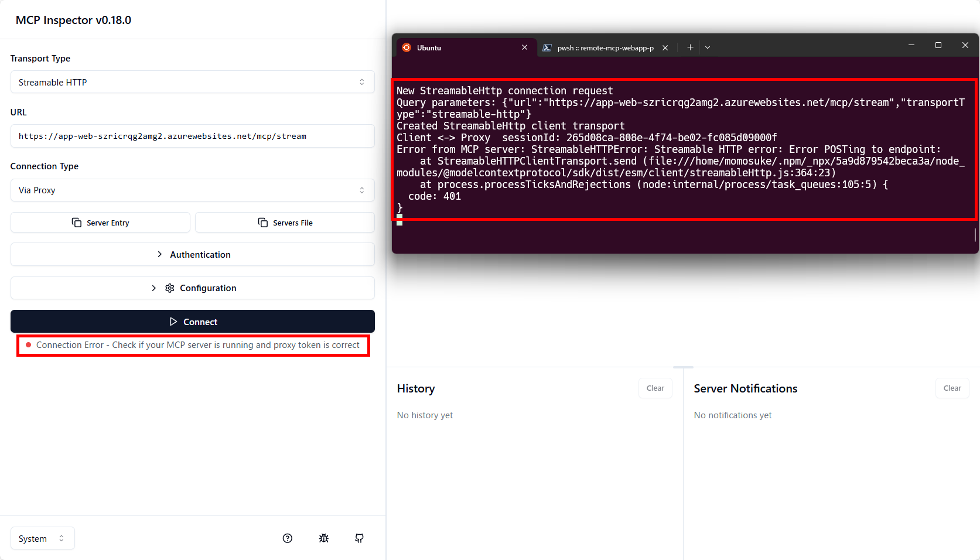Open the help question mark icon
Screen dimensions: 980x560
[x=287, y=538]
